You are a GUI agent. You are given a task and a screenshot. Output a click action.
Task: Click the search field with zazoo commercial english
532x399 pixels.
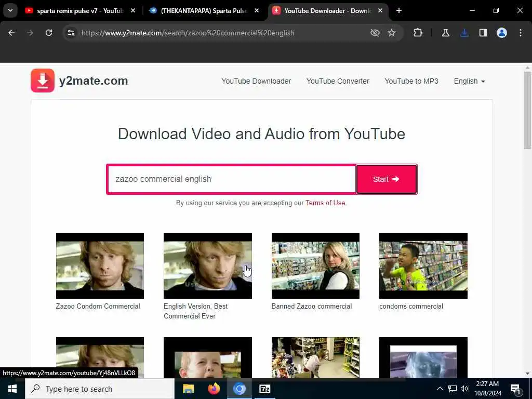pos(231,179)
